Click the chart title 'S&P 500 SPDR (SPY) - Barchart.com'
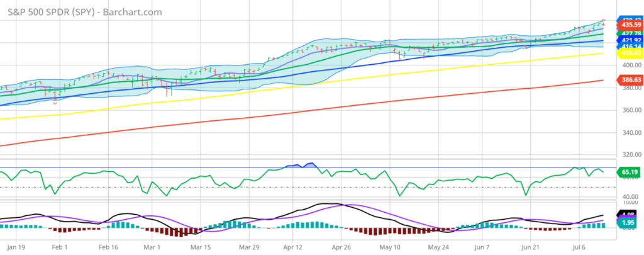 [x=86, y=12]
